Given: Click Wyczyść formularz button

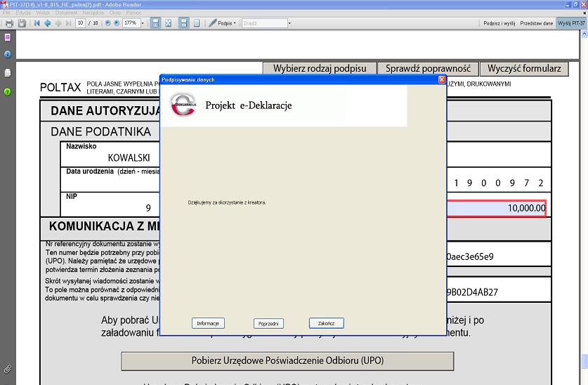Looking at the screenshot, I should pyautogui.click(x=524, y=69).
